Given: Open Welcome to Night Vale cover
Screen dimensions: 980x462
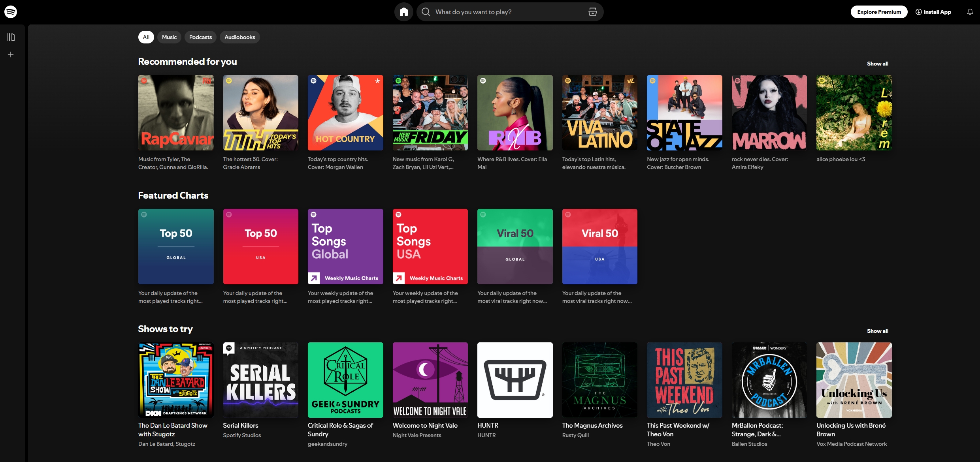Looking at the screenshot, I should pos(430,380).
